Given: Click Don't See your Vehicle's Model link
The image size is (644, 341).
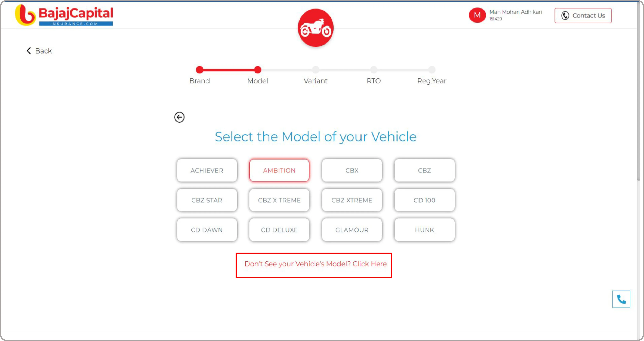Looking at the screenshot, I should 315,264.
